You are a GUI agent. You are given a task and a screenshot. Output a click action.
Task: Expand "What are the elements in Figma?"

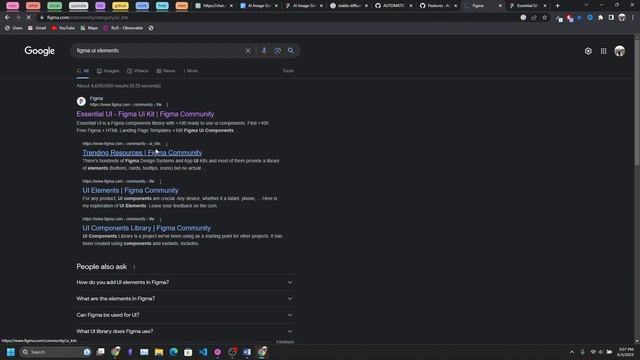point(184,299)
